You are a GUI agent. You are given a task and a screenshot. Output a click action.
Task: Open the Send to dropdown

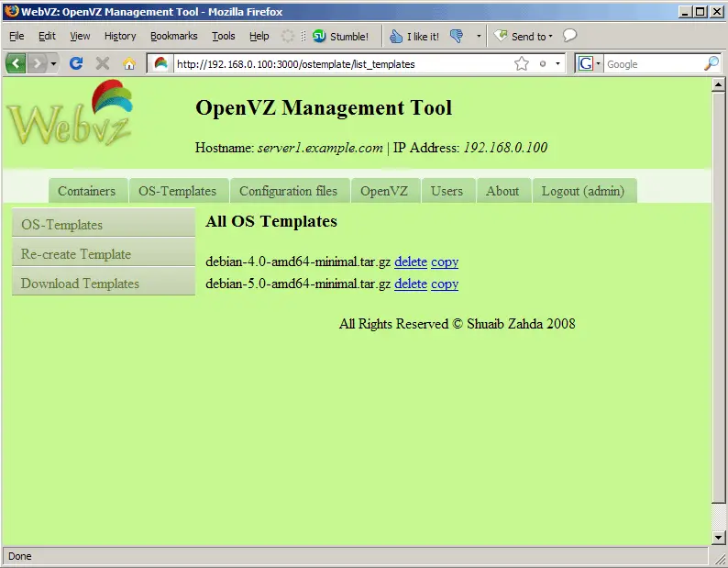[524, 37]
